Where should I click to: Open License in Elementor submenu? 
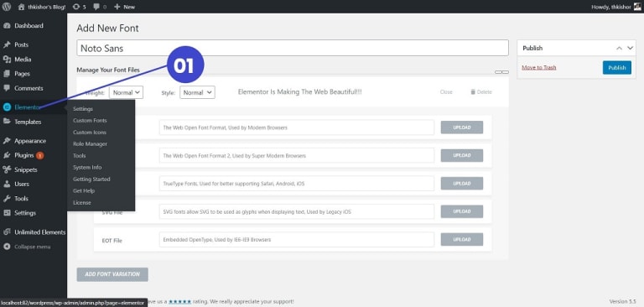tap(81, 203)
